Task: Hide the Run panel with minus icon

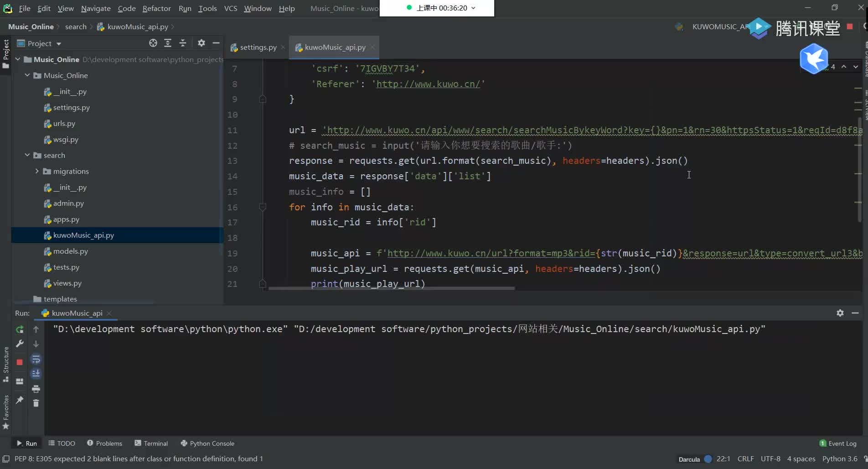Action: (855, 313)
